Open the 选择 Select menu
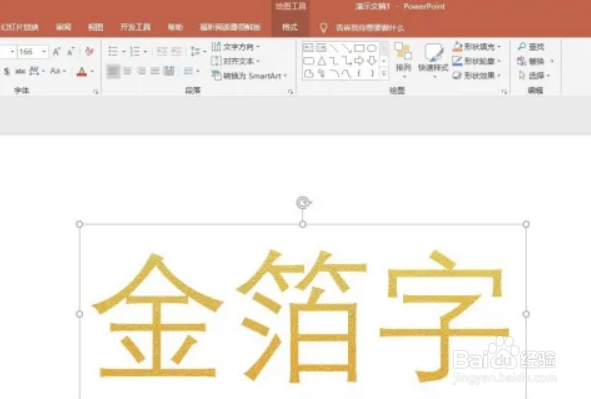This screenshot has height=399, width=591. point(534,75)
